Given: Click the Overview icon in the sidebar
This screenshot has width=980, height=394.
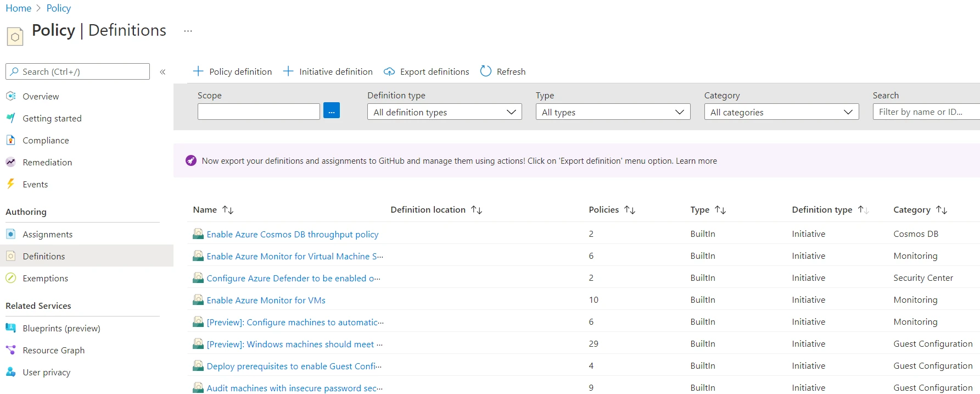Looking at the screenshot, I should (x=10, y=96).
